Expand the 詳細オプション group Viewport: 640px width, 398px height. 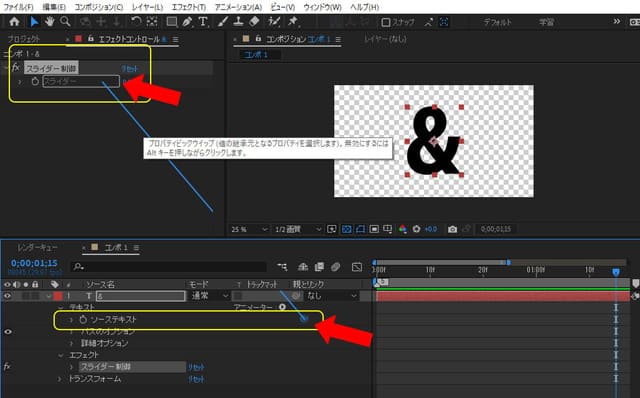click(72, 343)
